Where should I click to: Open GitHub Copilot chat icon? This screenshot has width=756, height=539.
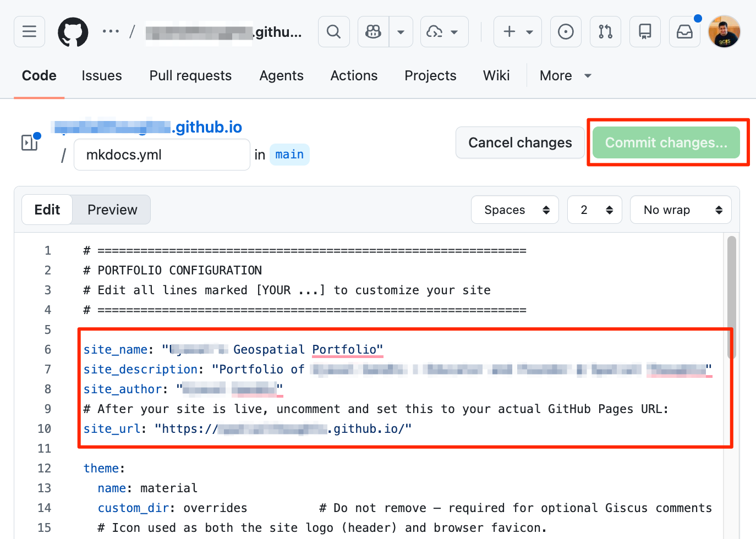tap(374, 32)
